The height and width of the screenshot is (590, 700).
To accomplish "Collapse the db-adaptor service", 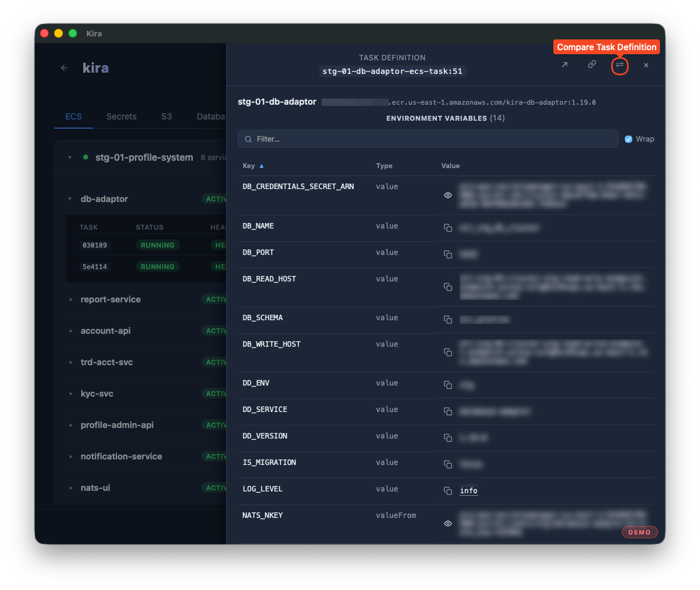I will pos(70,199).
